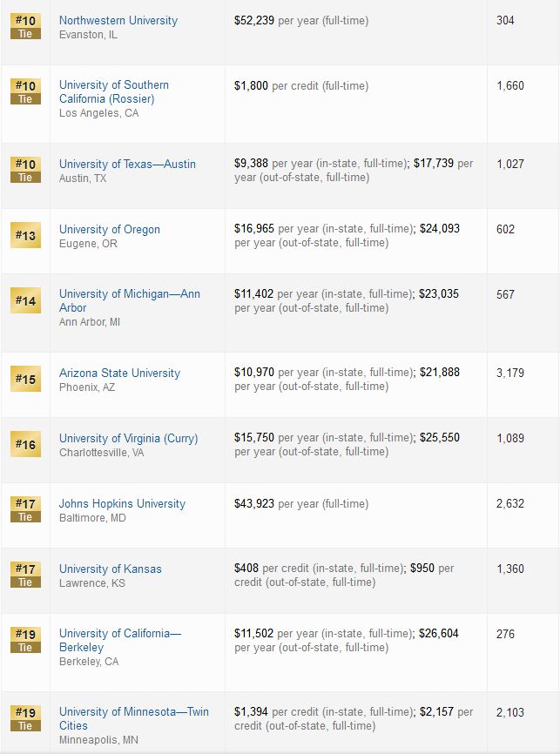Open the University of Texas—Austin link

pos(127,164)
